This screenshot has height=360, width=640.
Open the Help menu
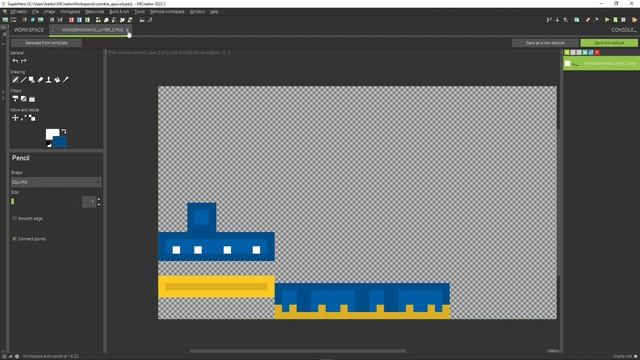(x=214, y=12)
